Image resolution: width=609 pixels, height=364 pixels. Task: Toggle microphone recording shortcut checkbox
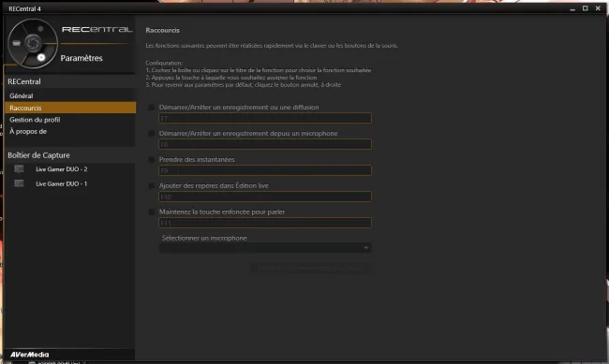tap(152, 134)
